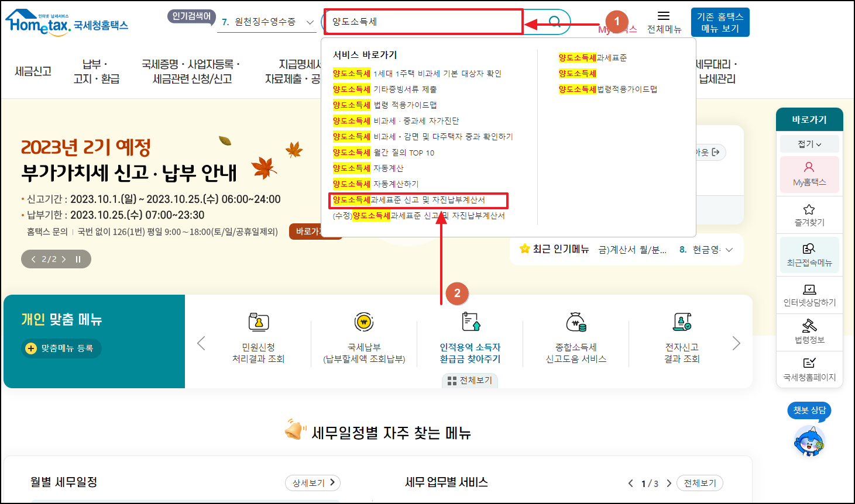Open the 전체메뉴 hamburger icon
855x504 pixels.
pos(664,16)
